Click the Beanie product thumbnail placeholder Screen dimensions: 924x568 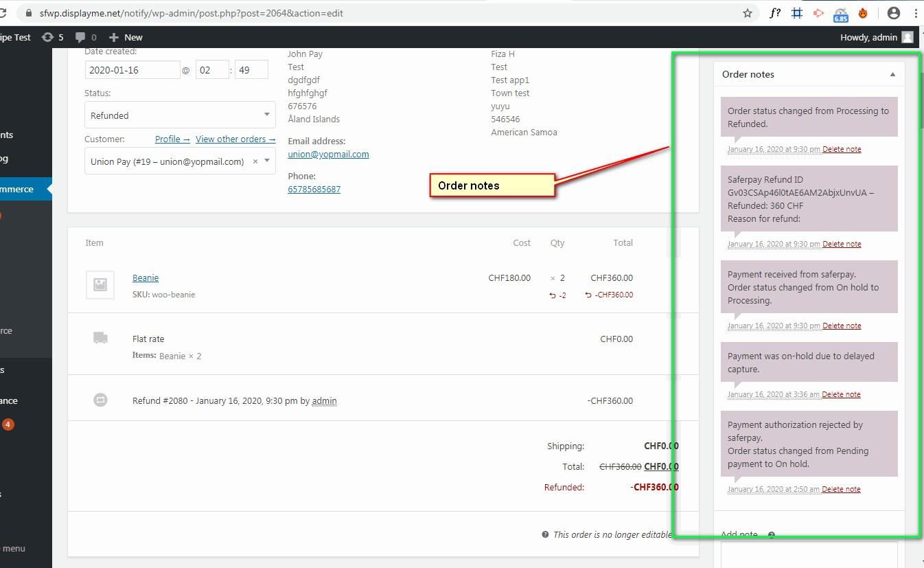[100, 284]
